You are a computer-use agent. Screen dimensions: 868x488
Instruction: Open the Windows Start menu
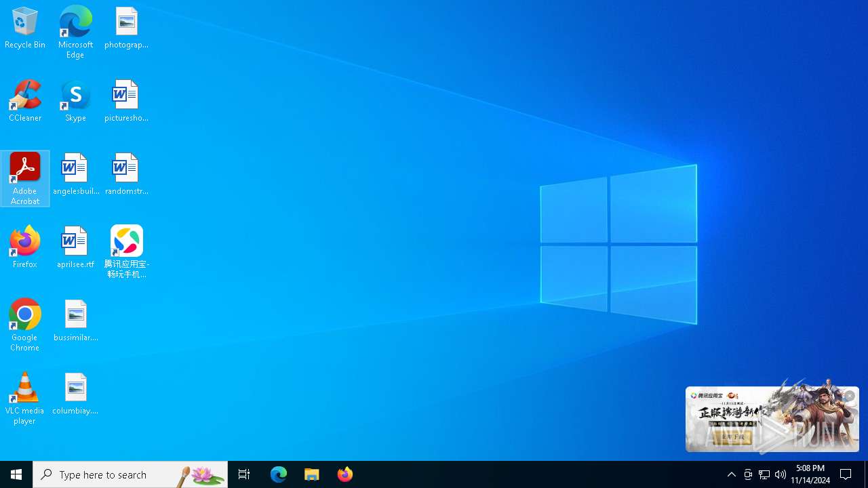coord(16,474)
